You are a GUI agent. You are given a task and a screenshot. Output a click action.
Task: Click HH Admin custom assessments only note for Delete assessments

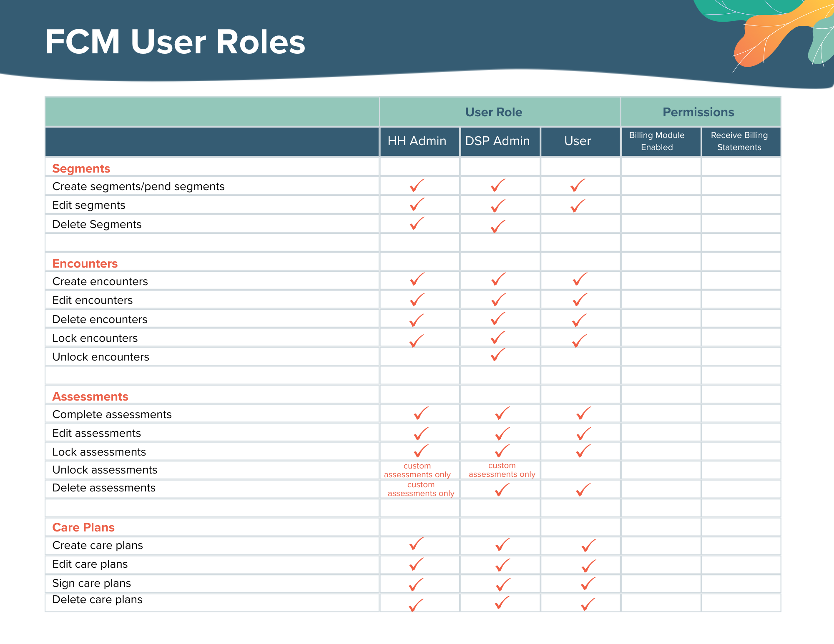[421, 489]
